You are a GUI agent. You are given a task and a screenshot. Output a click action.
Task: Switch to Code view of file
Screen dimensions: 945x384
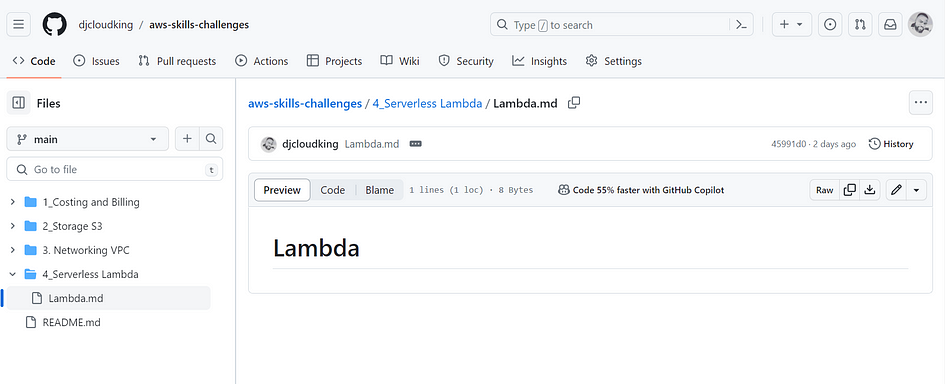click(333, 190)
